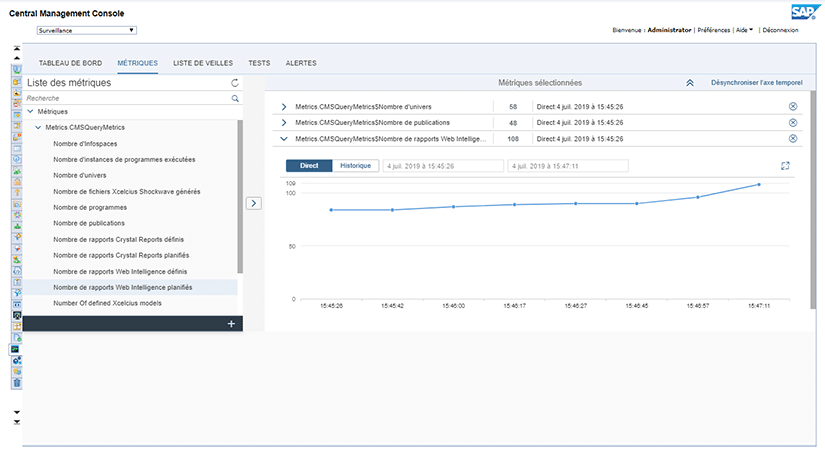
Task: Click the SAP logo
Action: [805, 12]
